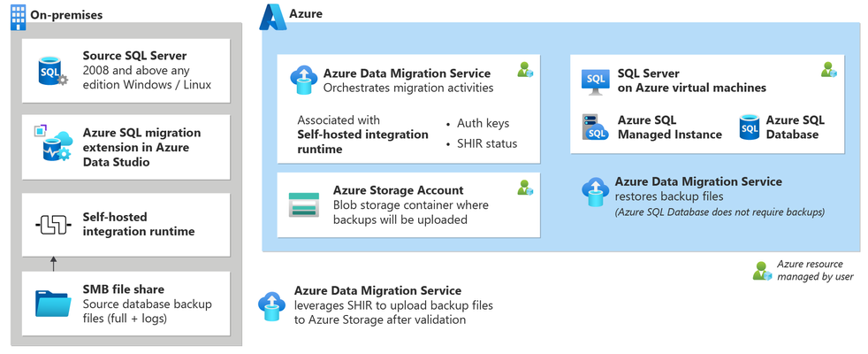The height and width of the screenshot is (354, 868).
Task: Click cloud icon beside 'leverages SHIR' text
Action: pos(271,306)
